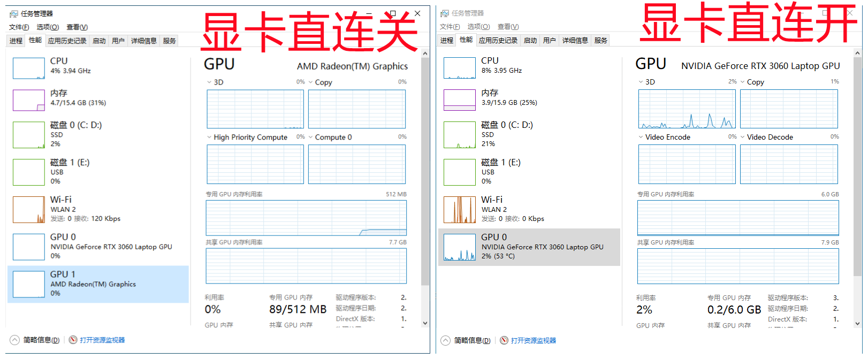
Task: Click scrollbar up arrow in right window GPU pane
Action: [x=858, y=53]
